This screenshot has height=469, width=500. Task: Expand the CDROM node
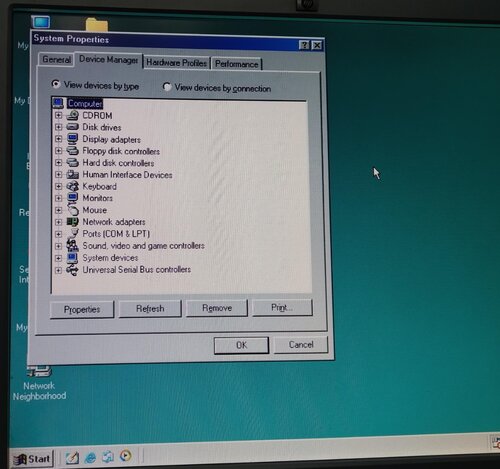click(59, 115)
